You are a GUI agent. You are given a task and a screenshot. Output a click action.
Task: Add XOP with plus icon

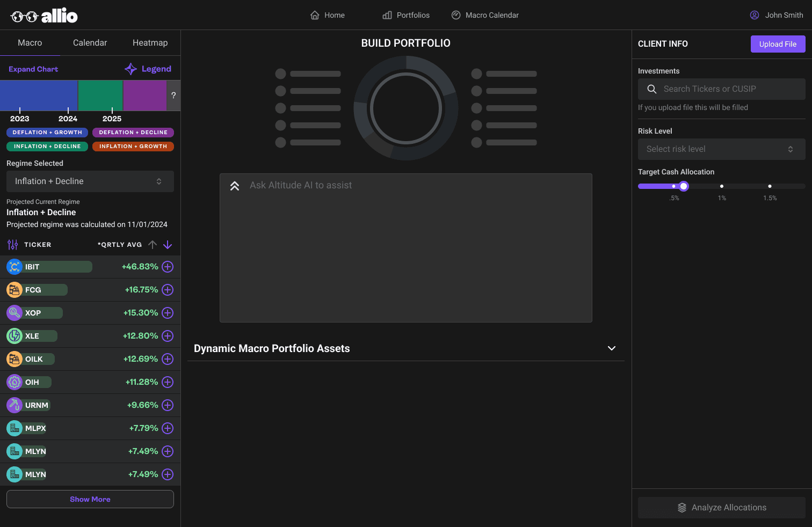pos(168,313)
